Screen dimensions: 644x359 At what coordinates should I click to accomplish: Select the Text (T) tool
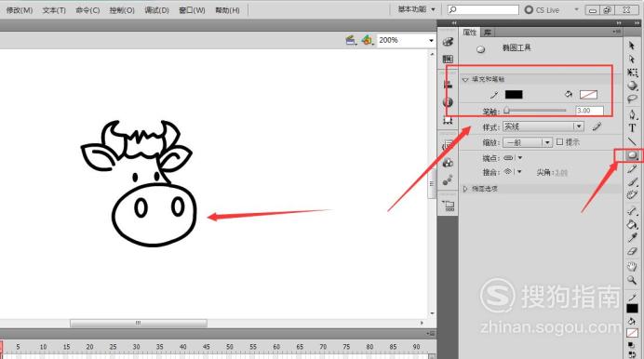pos(632,128)
